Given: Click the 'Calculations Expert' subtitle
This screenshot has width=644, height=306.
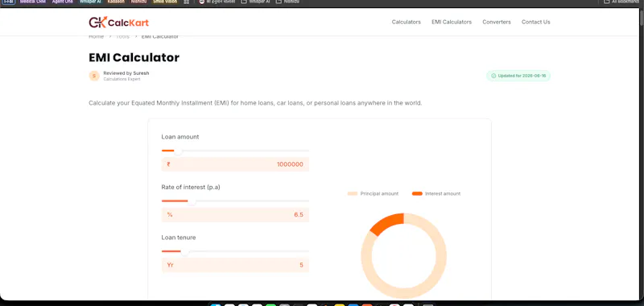Looking at the screenshot, I should point(122,79).
